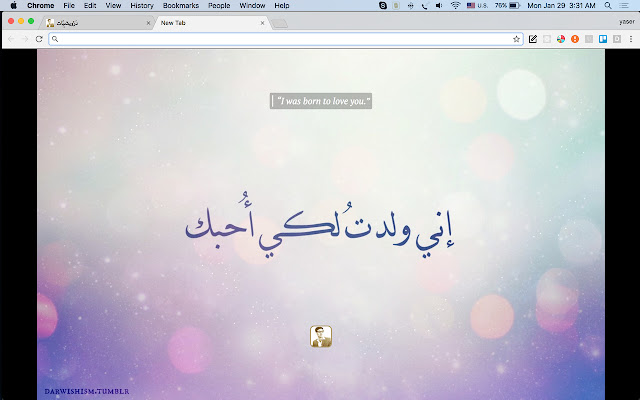Open the volume control in menu bar
Image resolution: width=640 pixels, height=400 pixels.
click(439, 5)
